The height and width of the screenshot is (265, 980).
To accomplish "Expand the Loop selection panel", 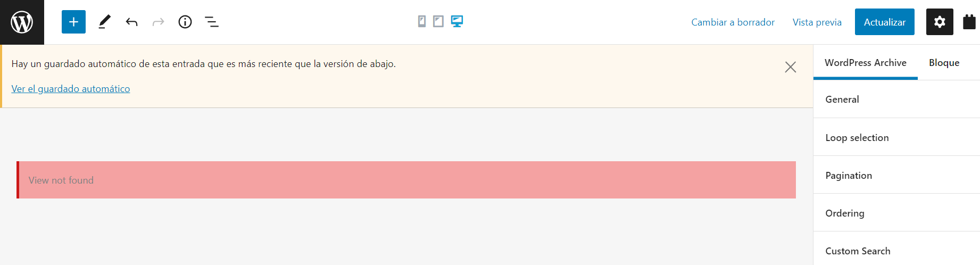I will click(x=896, y=138).
